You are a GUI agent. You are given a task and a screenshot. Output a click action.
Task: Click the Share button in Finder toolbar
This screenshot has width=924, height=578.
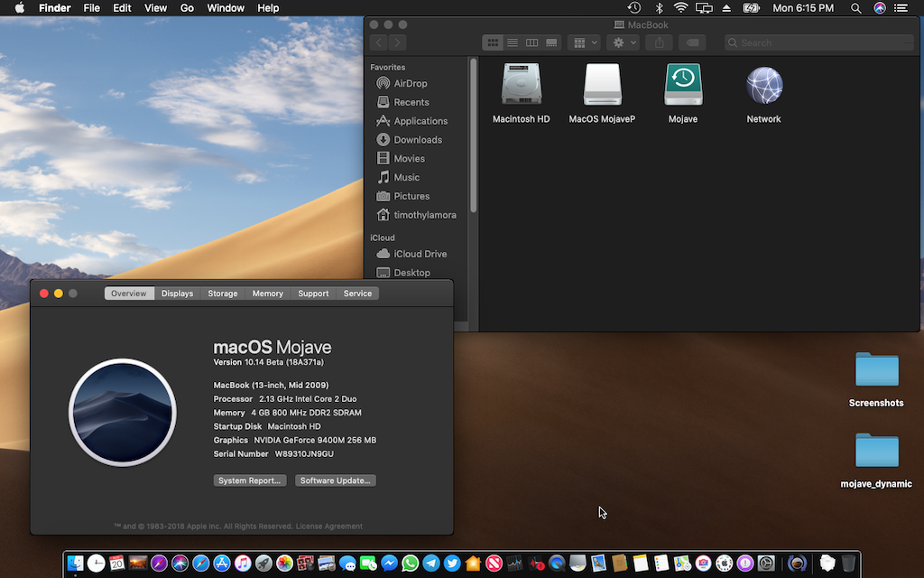coord(660,42)
